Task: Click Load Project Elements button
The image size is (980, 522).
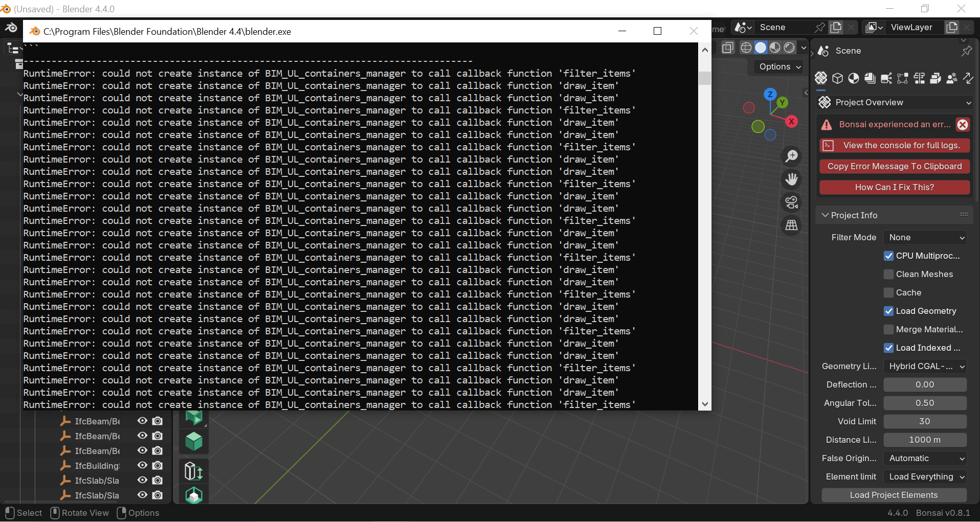Action: tap(894, 495)
